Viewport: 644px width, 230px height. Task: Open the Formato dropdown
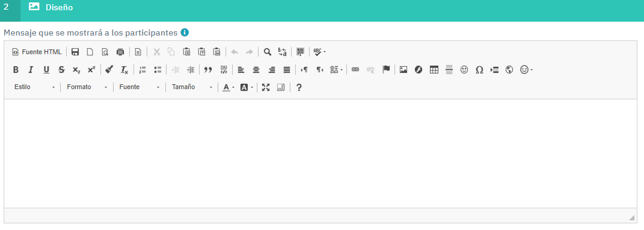click(x=87, y=87)
